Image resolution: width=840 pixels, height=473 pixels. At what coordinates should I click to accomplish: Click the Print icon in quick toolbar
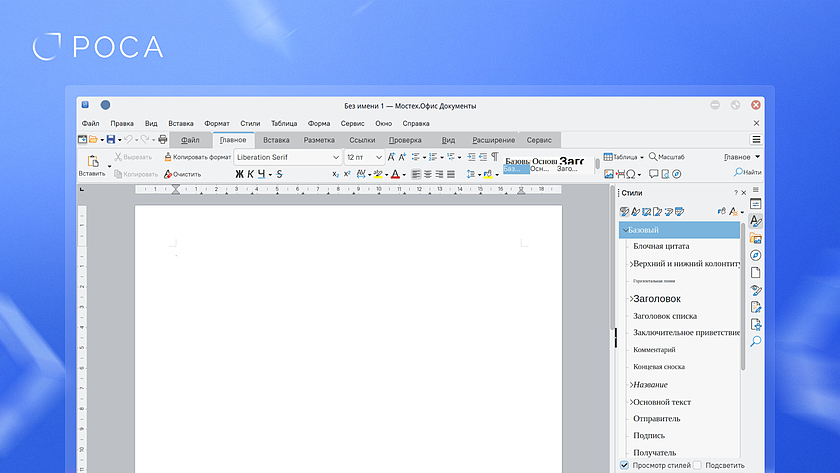(x=163, y=139)
